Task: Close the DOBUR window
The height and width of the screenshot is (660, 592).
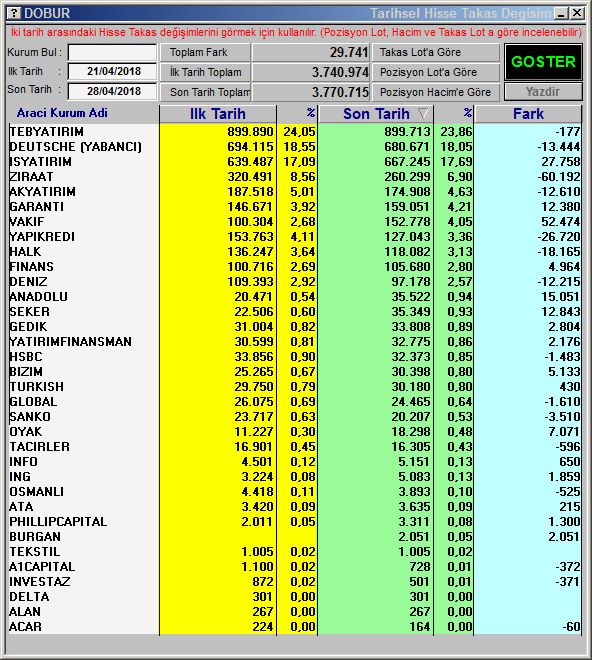Action: tap(577, 13)
